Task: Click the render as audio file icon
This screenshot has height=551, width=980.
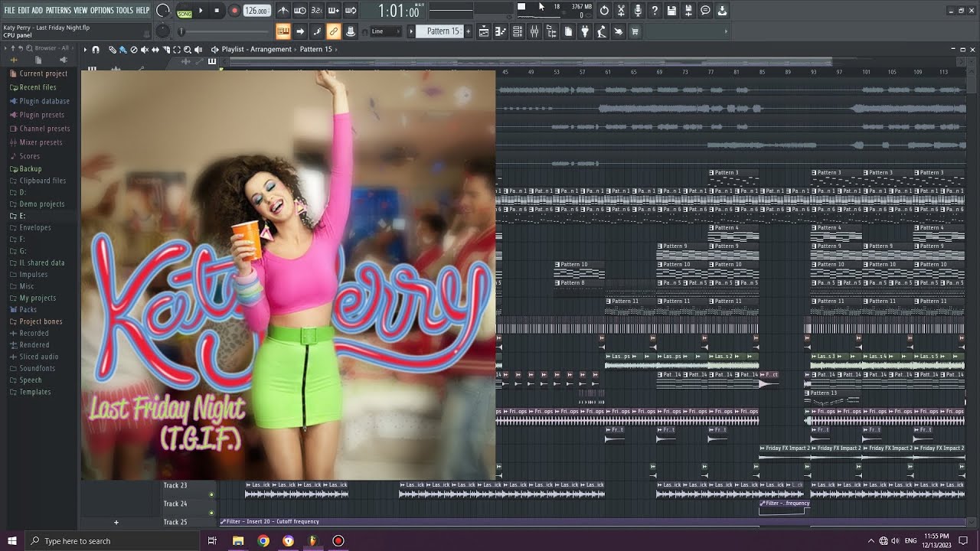Action: click(688, 11)
